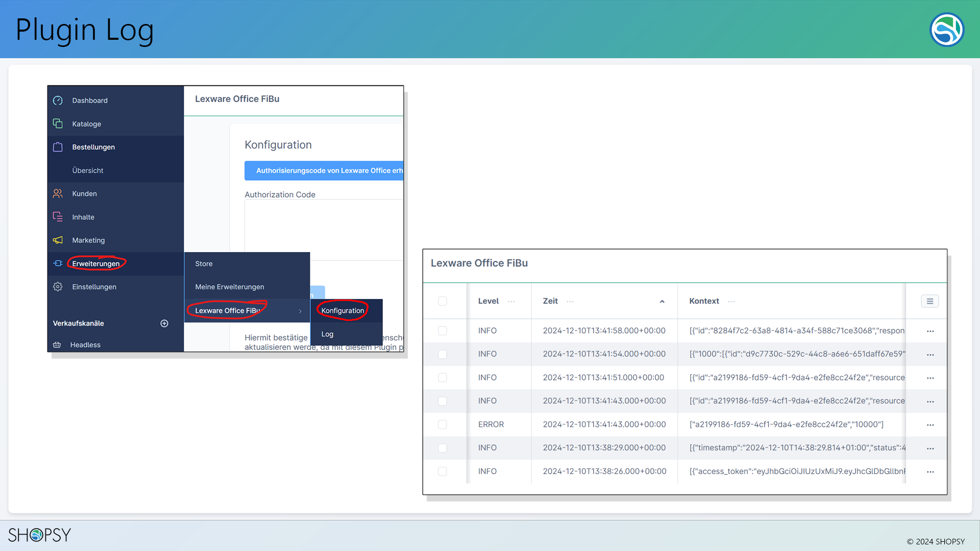Click the Inhalte layout icon

point(58,217)
